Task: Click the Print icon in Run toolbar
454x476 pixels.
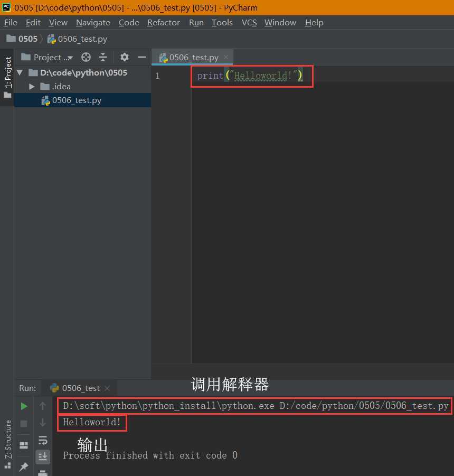Action: (x=42, y=473)
